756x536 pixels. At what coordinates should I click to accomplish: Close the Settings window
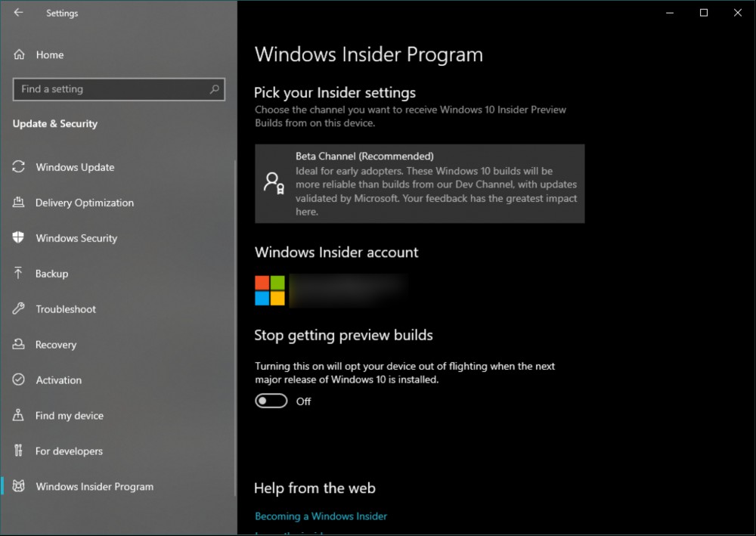click(738, 13)
